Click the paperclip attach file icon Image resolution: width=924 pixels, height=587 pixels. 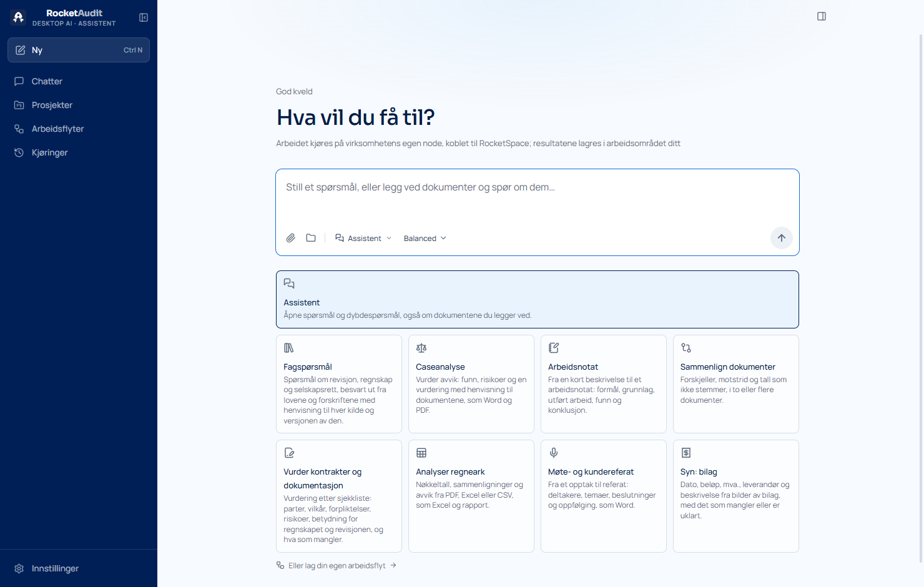click(291, 238)
